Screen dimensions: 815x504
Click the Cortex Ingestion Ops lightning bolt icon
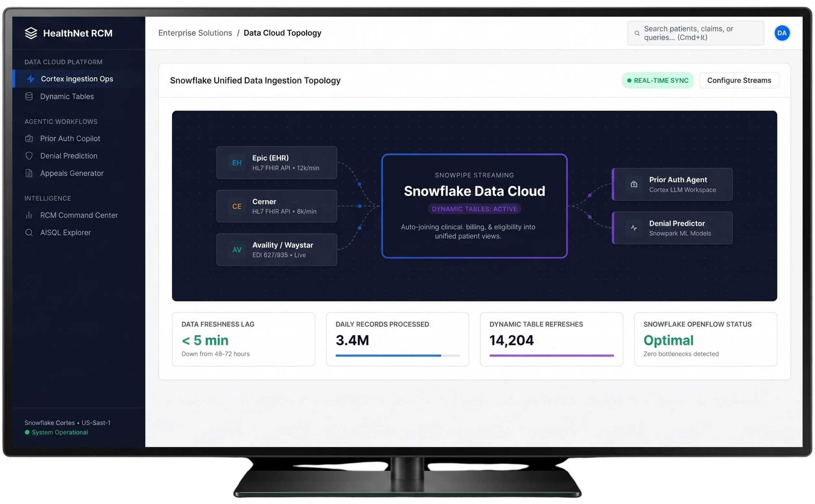[x=31, y=79]
